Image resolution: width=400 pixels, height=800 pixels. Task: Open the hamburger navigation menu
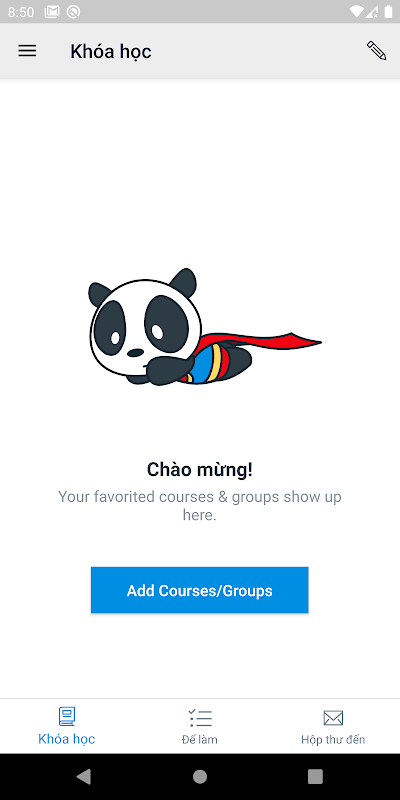pos(27,51)
